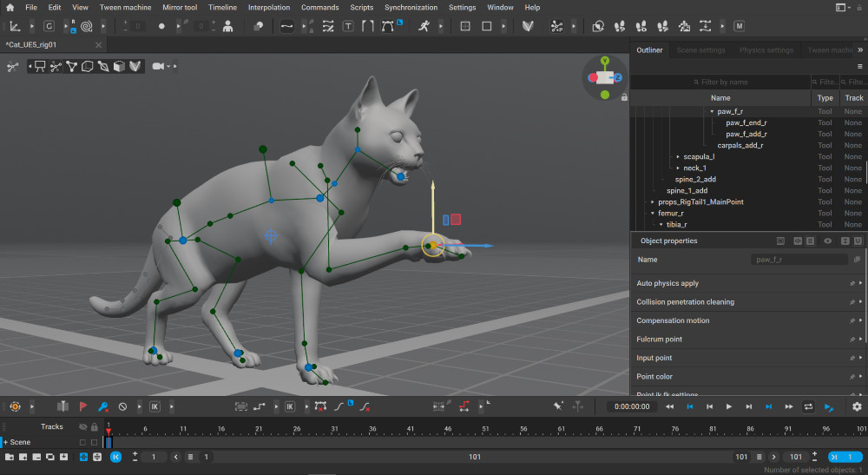Expand the scapula_l tree node

tap(678, 156)
